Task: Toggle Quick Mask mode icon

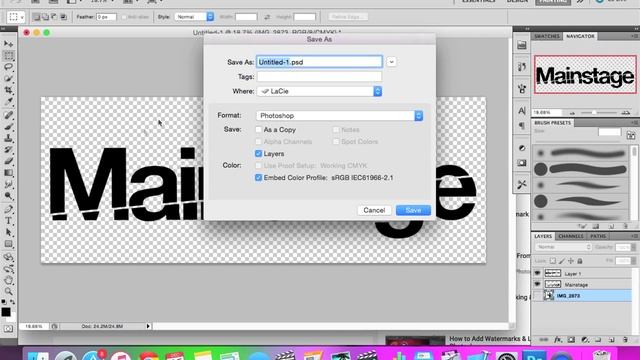Action: [x=8, y=329]
